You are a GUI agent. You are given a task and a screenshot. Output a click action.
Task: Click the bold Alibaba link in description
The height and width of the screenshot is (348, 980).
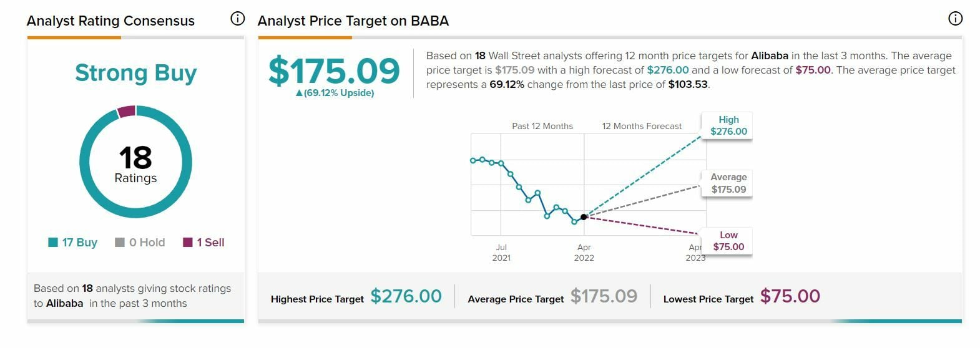pos(769,56)
